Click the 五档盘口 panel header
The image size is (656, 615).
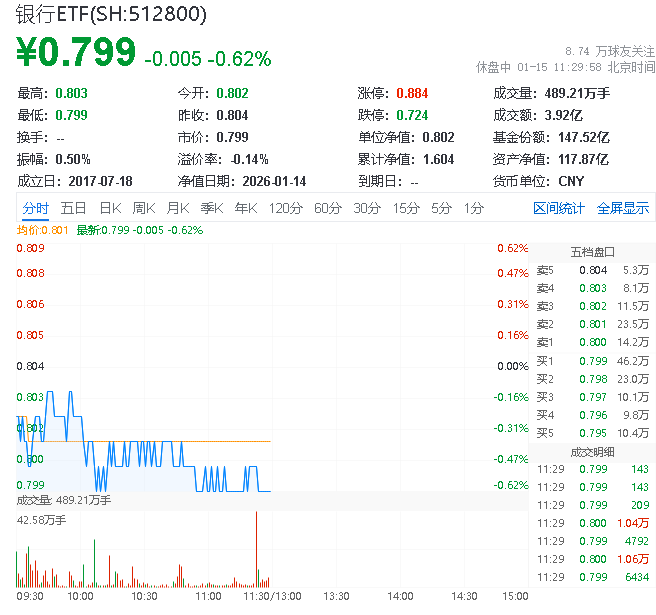click(592, 252)
